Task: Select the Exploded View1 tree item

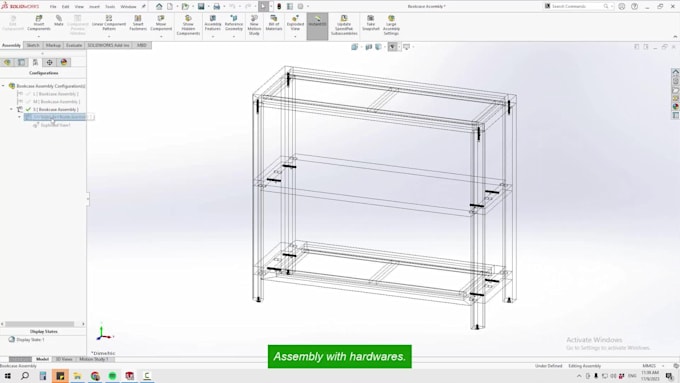Action: click(56, 125)
